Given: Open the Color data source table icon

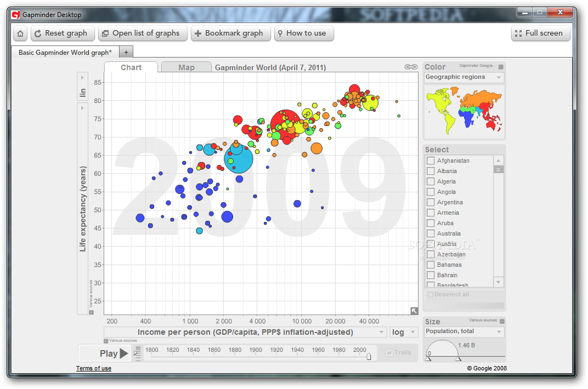Looking at the screenshot, I should pyautogui.click(x=501, y=67).
